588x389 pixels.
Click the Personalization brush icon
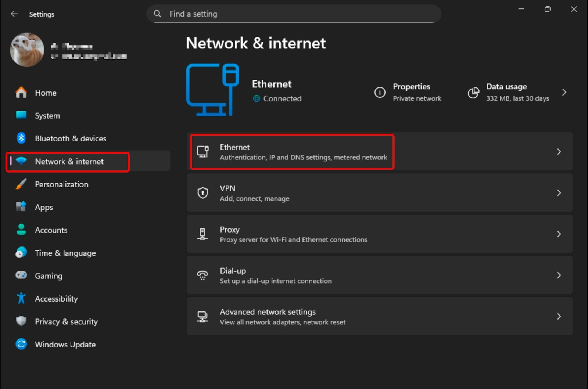coord(21,184)
